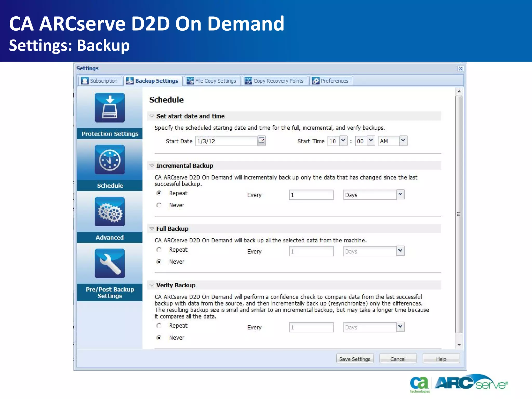Click the Start Date calendar picker icon
Viewport: 532px width, 399px height.
(x=262, y=141)
